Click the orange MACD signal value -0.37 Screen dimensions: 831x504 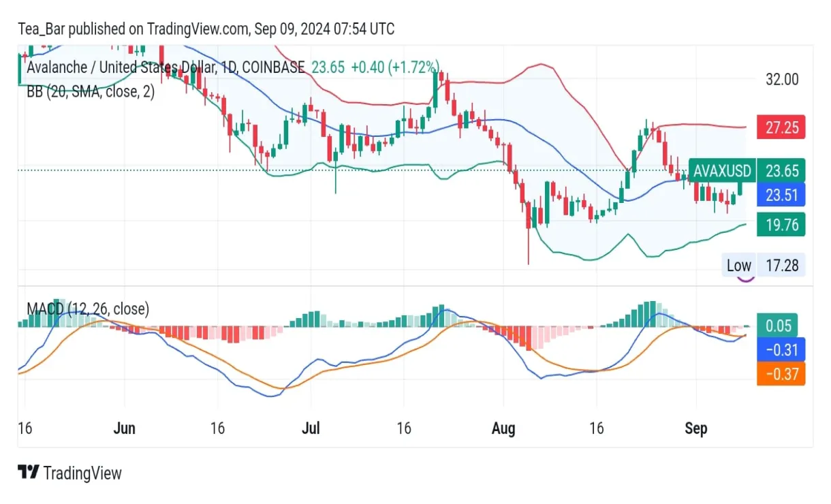click(x=781, y=374)
